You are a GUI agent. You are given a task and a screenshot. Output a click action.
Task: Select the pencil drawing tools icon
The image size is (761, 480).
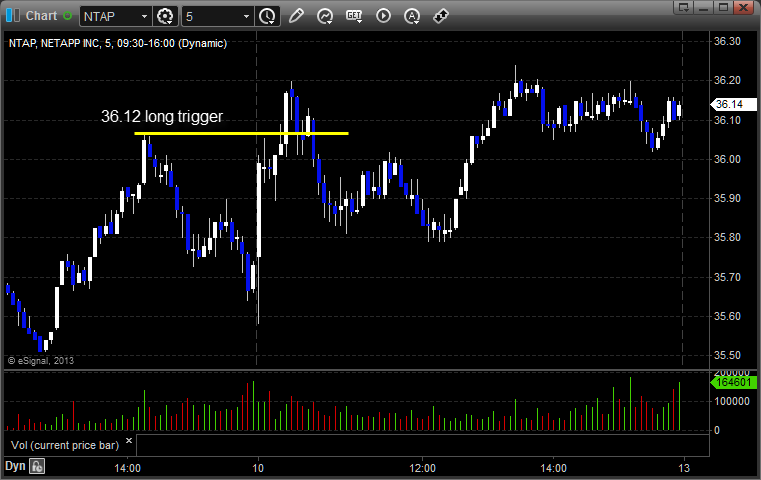[296, 16]
